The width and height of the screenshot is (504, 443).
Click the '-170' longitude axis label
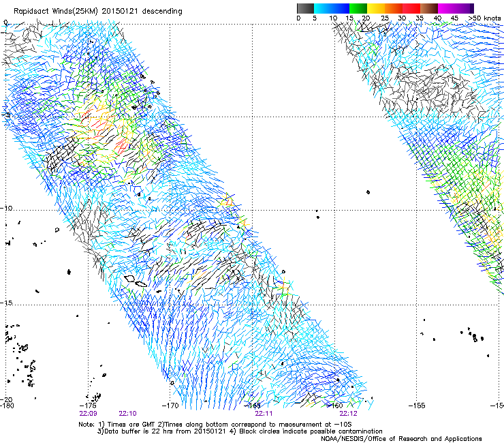click(x=170, y=406)
